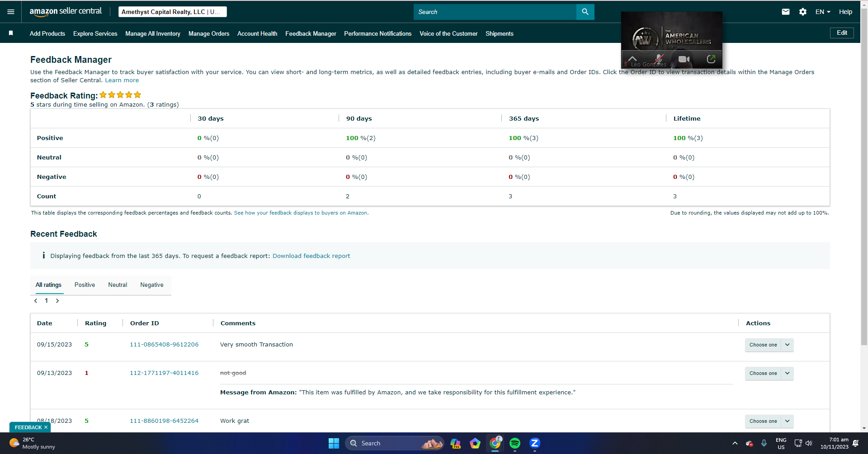
Task: Go to previous feedback page
Action: coord(36,301)
